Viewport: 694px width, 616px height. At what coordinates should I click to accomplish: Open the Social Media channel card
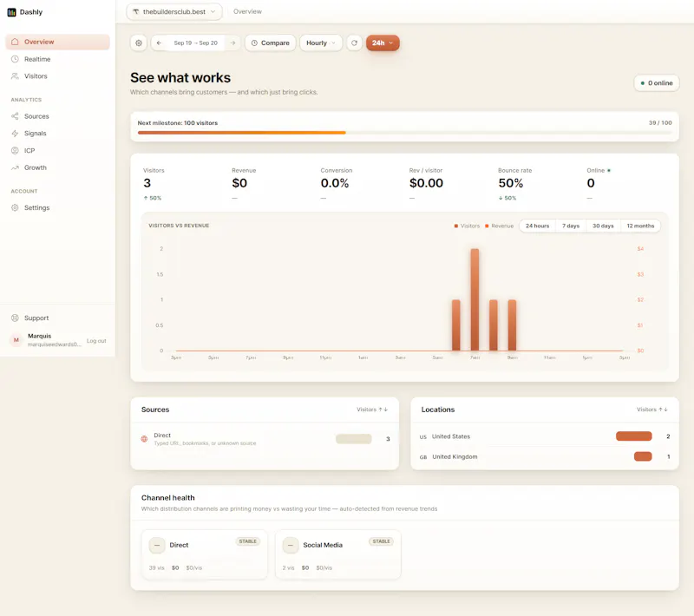pos(338,554)
